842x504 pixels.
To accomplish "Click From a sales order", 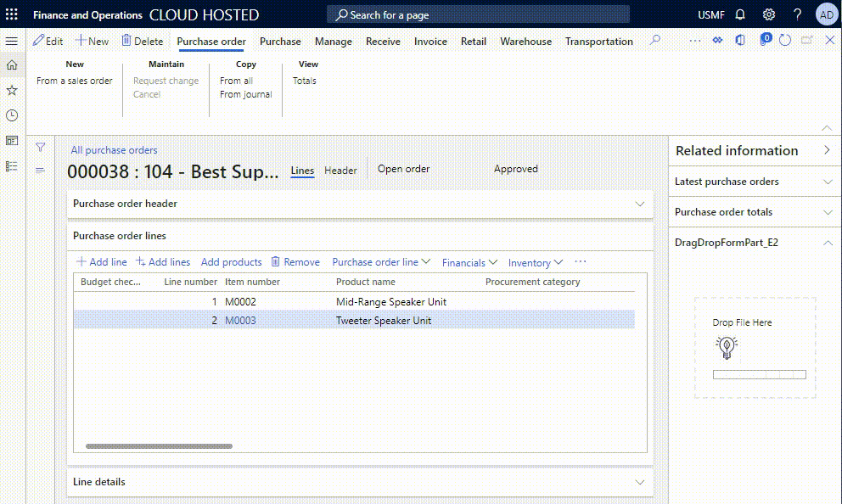I will [75, 81].
